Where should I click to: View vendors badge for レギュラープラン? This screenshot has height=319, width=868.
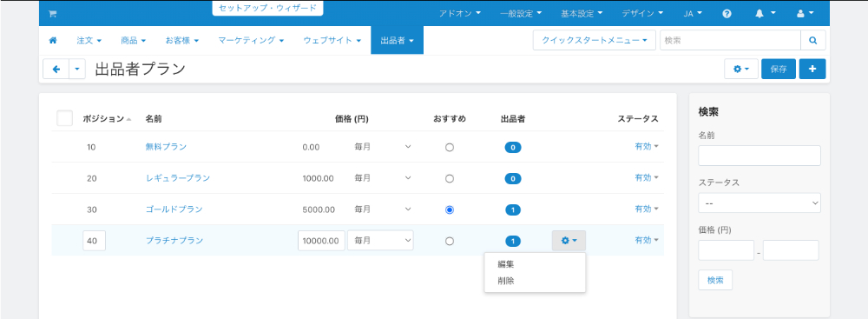tap(513, 179)
